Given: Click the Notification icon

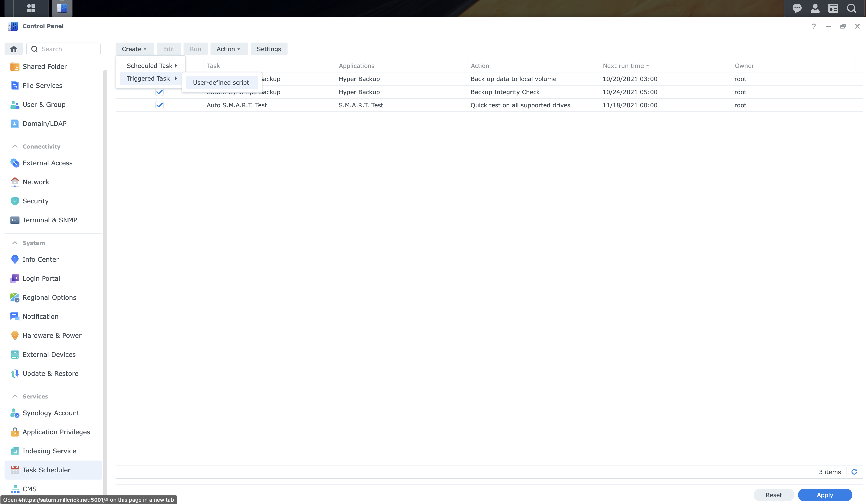Looking at the screenshot, I should tap(15, 316).
